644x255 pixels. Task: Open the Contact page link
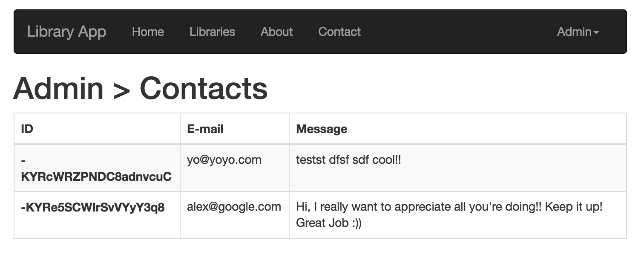[x=339, y=32]
